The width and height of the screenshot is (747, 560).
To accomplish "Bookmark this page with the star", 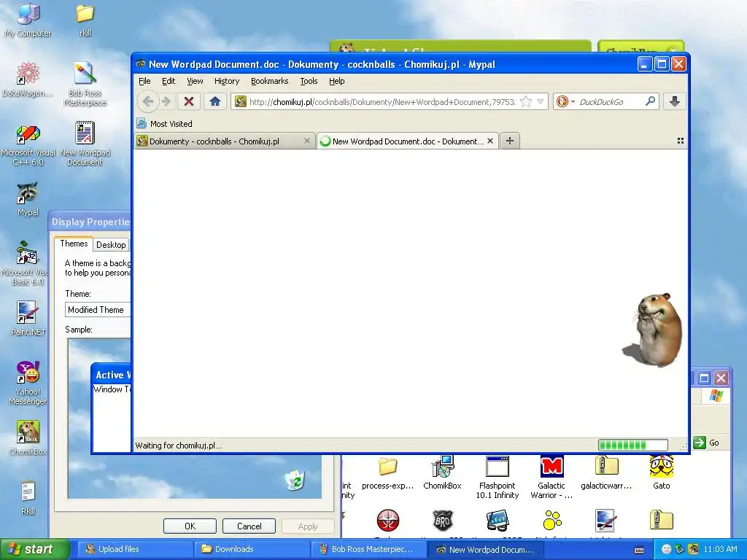I will pyautogui.click(x=526, y=101).
